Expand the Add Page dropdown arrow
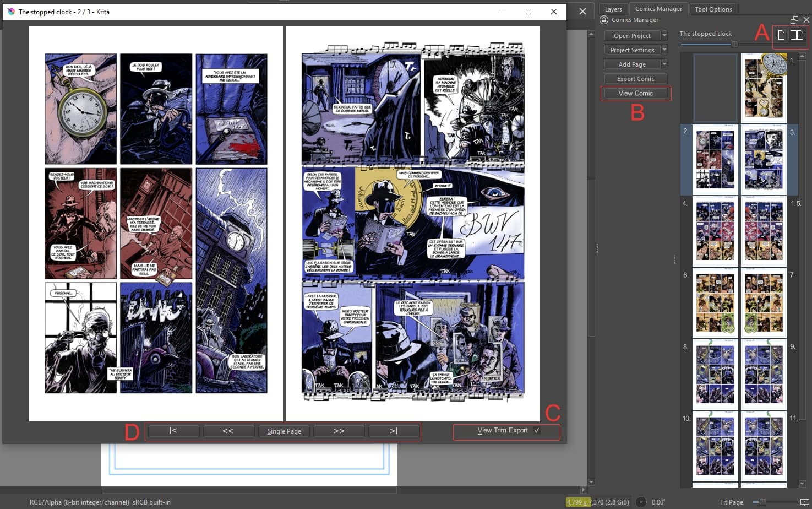 pyautogui.click(x=664, y=64)
